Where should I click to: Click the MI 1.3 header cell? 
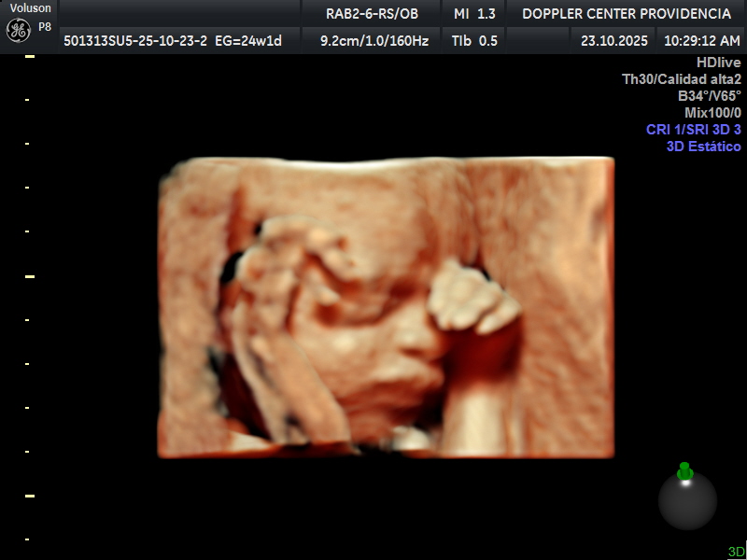click(x=474, y=13)
